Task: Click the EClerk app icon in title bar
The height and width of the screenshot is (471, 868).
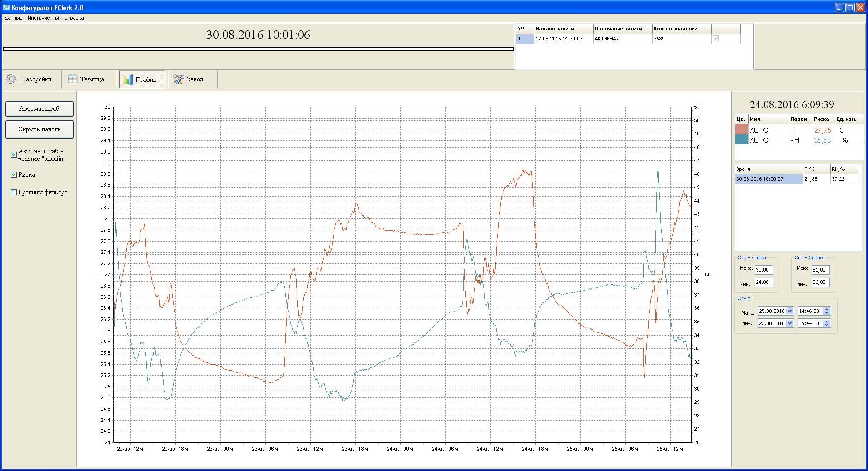Action: click(x=6, y=8)
